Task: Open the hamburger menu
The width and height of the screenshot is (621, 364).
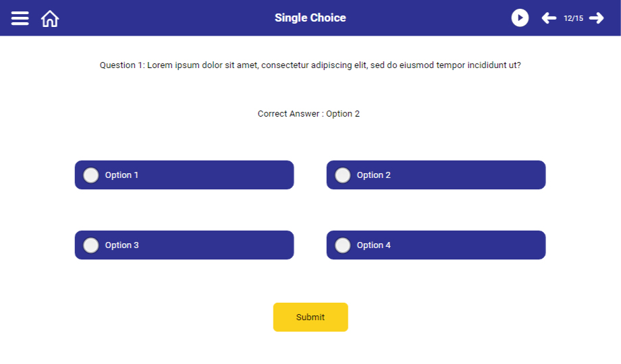Action: click(x=20, y=18)
